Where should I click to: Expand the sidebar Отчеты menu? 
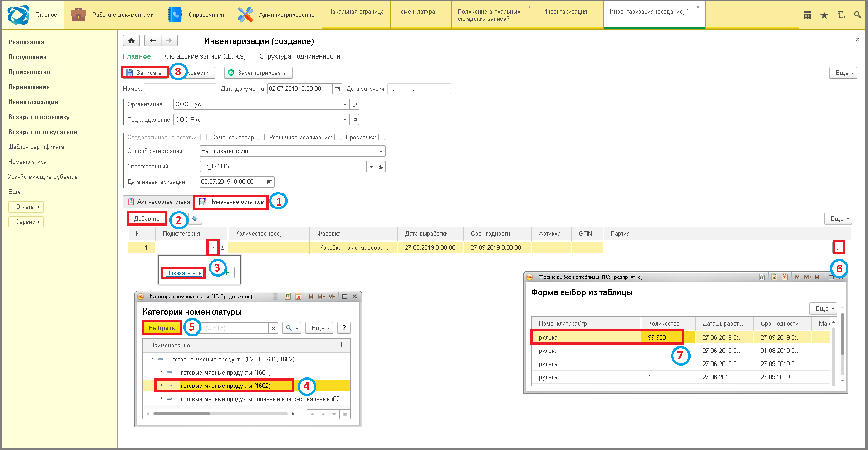26,207
